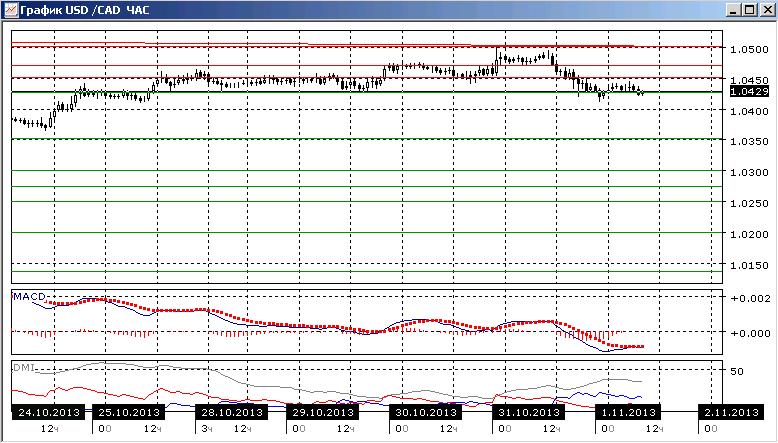Select the 29.10.2013 date marker

(x=323, y=412)
